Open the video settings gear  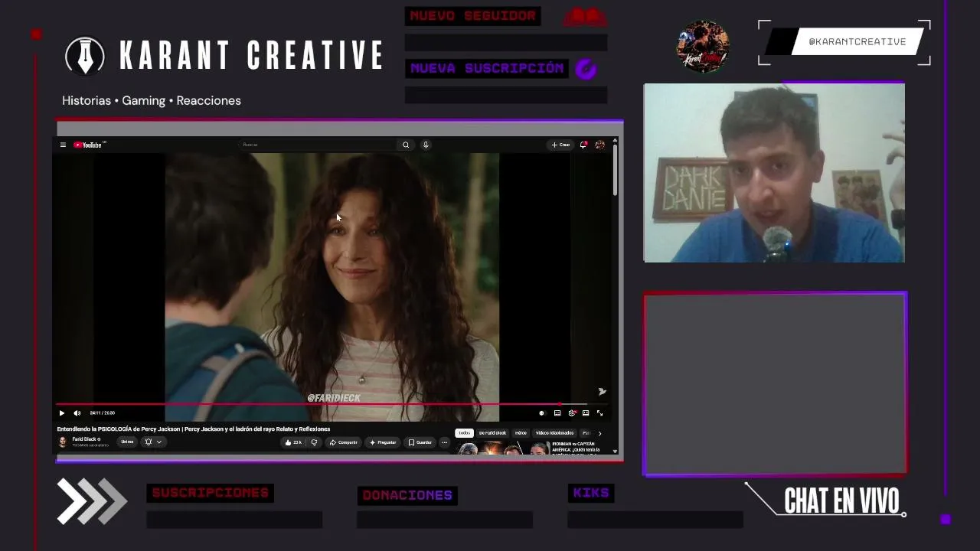tap(571, 413)
